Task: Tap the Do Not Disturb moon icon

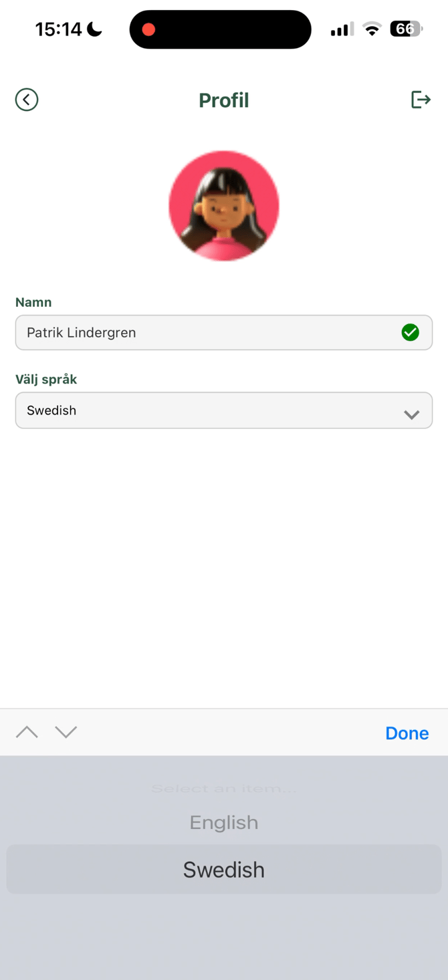Action: (95, 29)
